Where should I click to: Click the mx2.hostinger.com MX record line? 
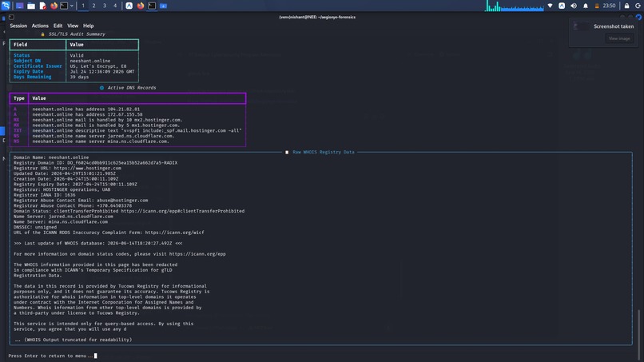[x=107, y=120]
